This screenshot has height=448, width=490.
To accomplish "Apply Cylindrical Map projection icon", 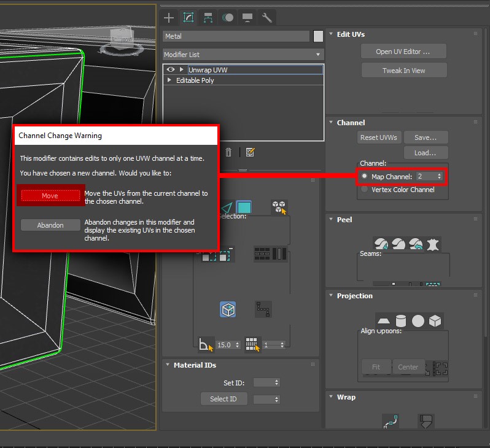I will coord(400,321).
